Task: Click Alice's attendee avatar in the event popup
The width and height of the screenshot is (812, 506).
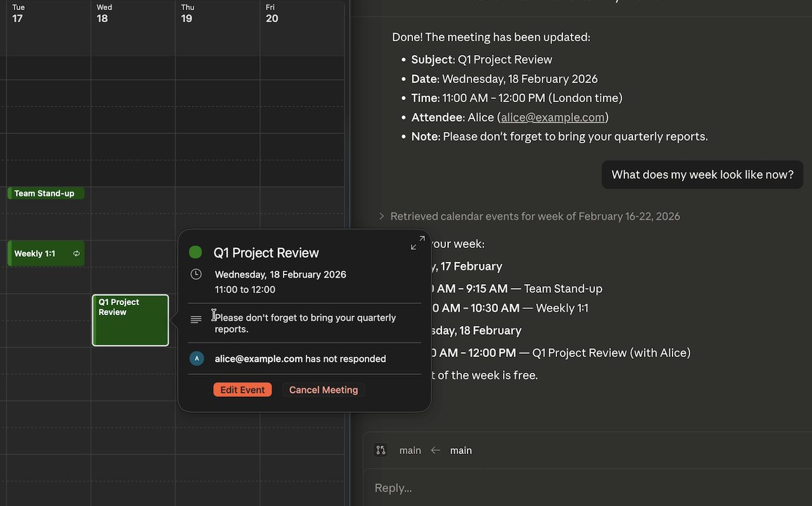Action: pos(197,358)
